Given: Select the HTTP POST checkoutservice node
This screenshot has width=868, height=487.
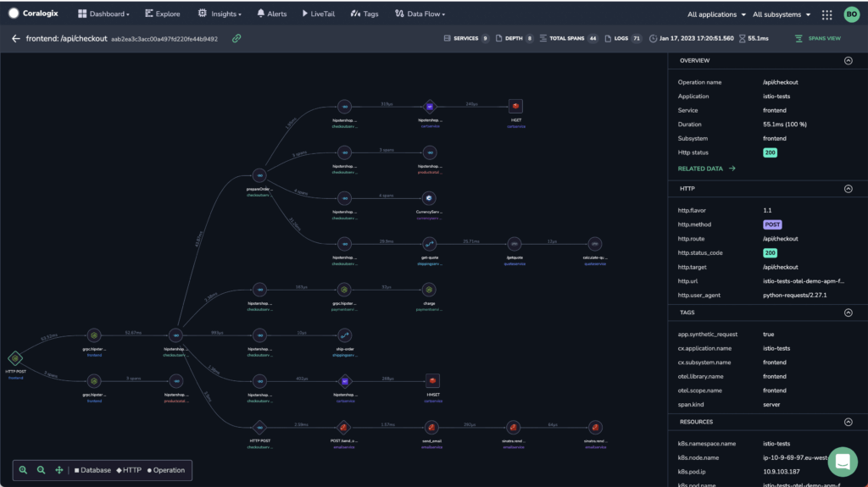Looking at the screenshot, I should point(259,427).
